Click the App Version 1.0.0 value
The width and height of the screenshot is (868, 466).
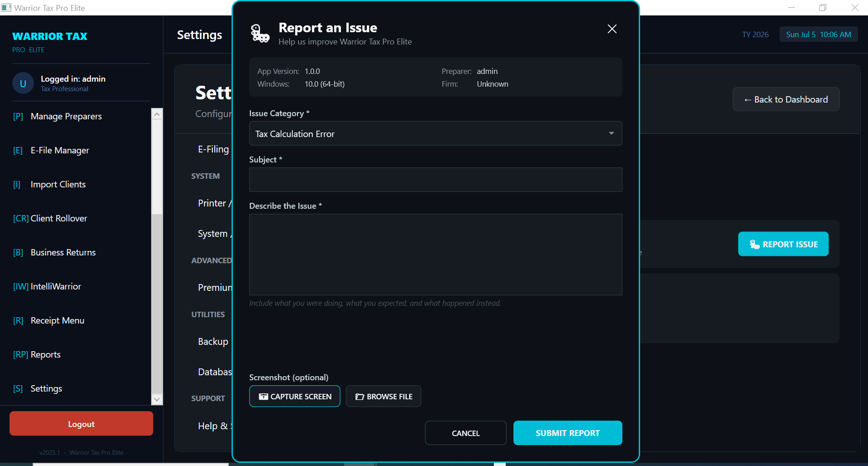tap(312, 71)
